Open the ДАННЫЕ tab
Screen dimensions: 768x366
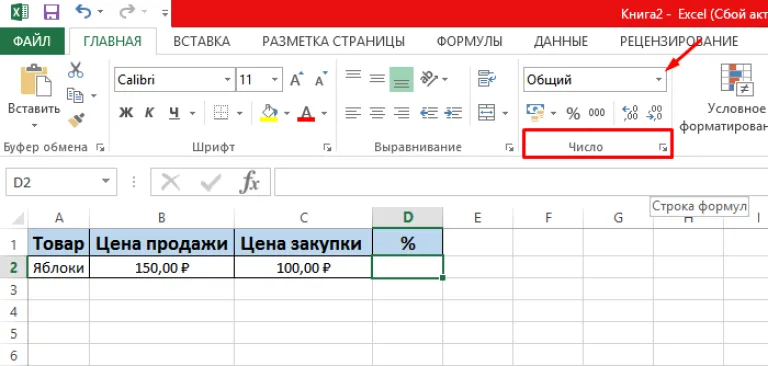click(561, 42)
